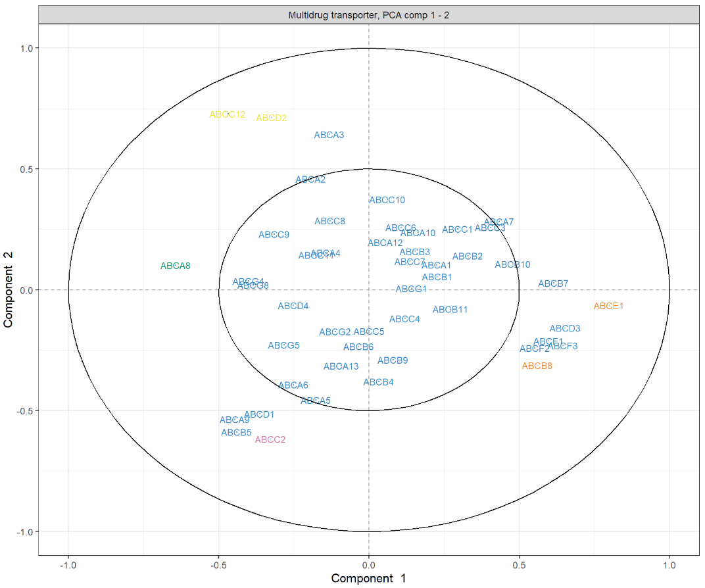The image size is (705, 588).
Task: Click the ABCB7 data label
Action: click(553, 283)
